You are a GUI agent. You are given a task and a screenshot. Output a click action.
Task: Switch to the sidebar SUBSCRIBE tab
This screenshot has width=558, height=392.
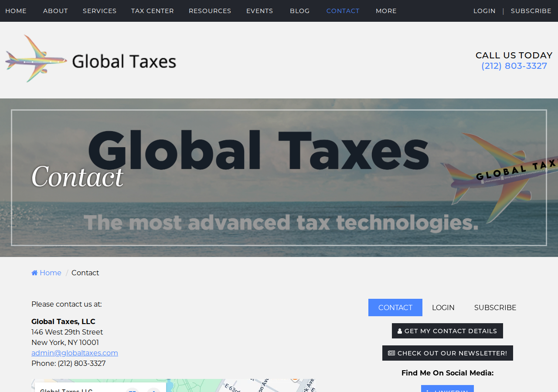(x=495, y=308)
